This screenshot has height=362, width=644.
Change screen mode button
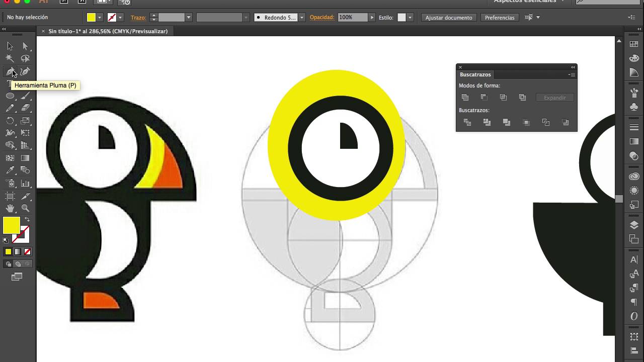pos(17,277)
